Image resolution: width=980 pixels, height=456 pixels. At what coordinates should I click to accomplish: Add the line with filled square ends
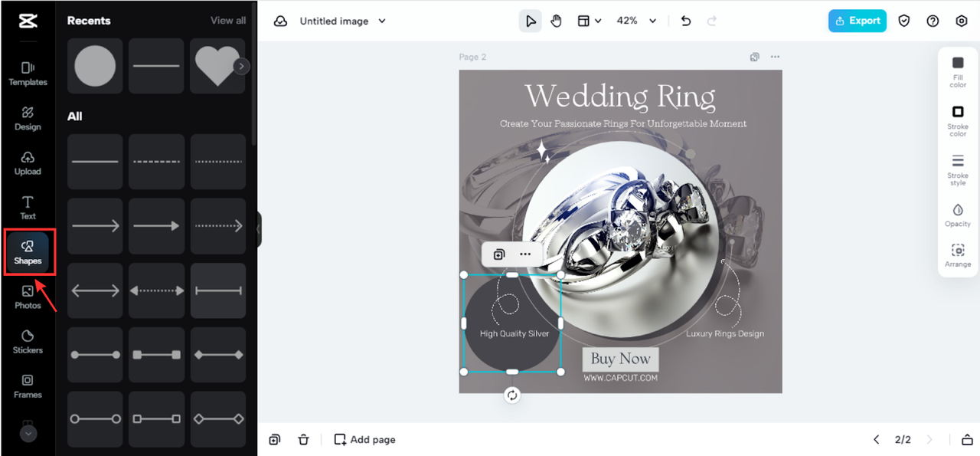pyautogui.click(x=156, y=355)
